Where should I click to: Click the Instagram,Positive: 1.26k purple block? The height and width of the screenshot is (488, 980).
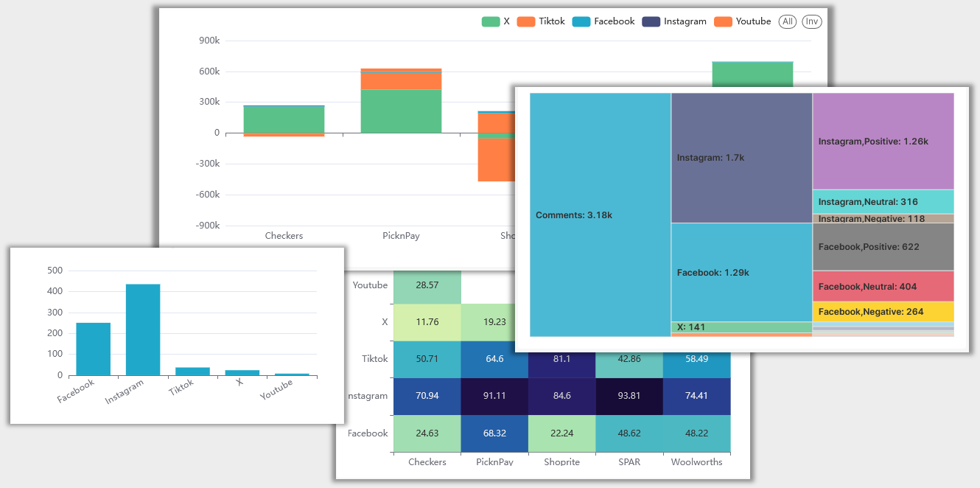(883, 142)
